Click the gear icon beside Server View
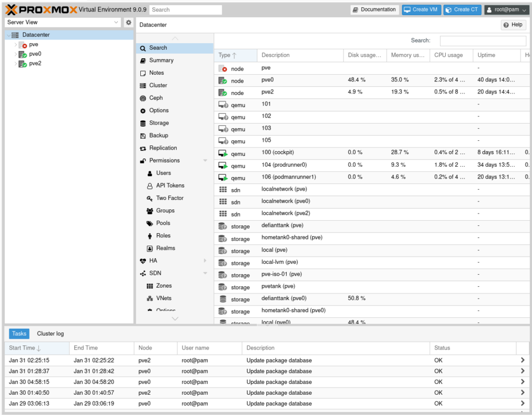This screenshot has height=415, width=532. [x=129, y=22]
